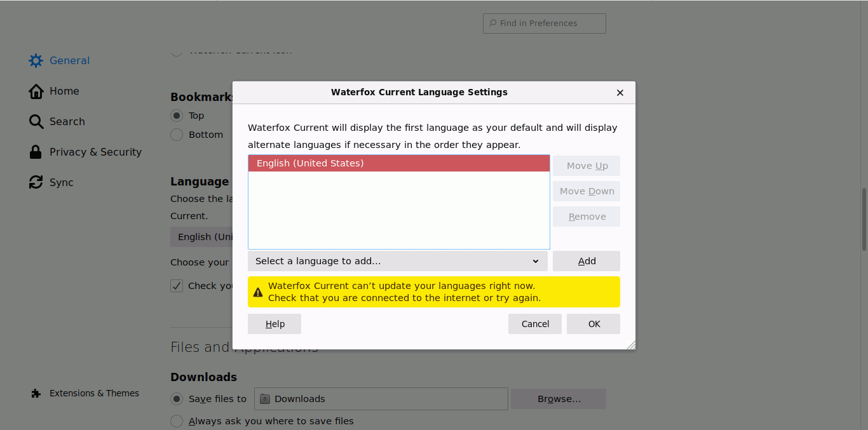The image size is (868, 430).
Task: Click the Downloads folder icon in path field
Action: coord(266,400)
